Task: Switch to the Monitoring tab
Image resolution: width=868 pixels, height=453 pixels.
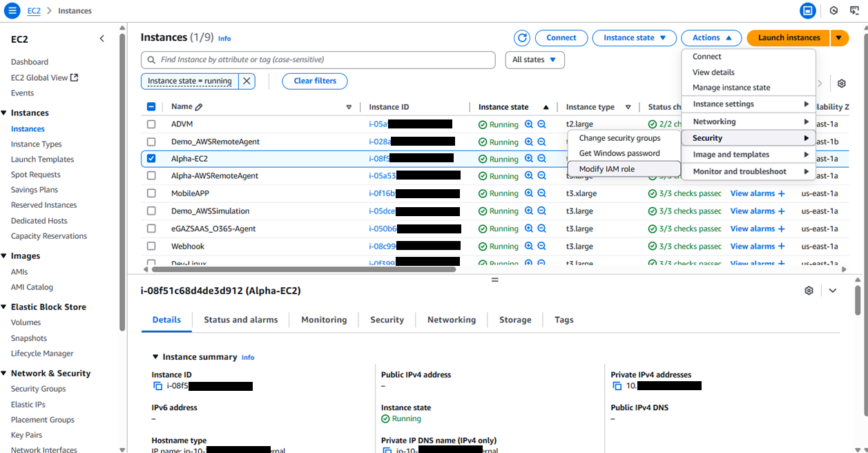Action: [324, 320]
